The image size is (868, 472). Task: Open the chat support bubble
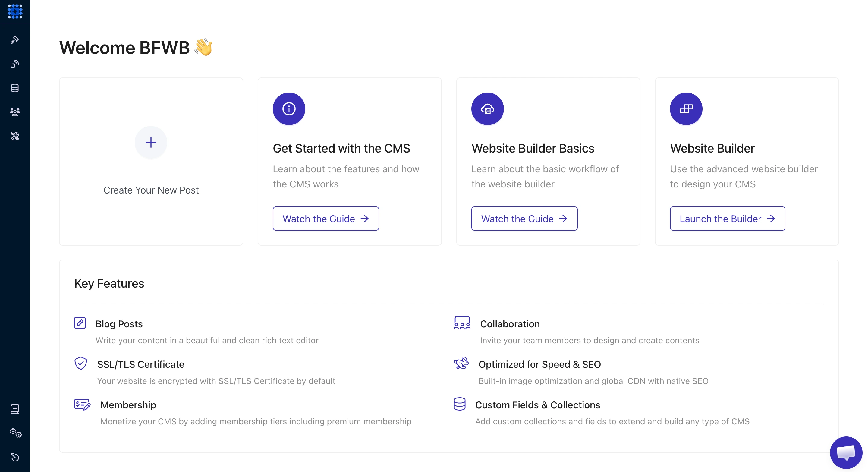(x=846, y=452)
